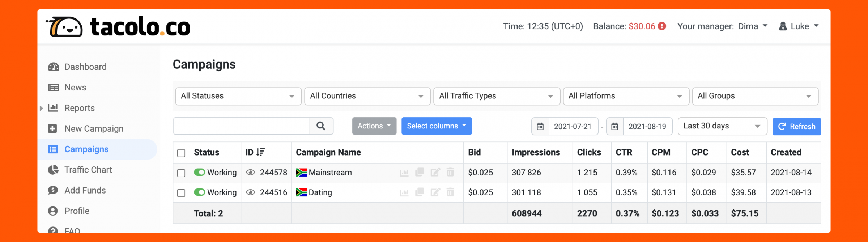The width and height of the screenshot is (868, 242).
Task: Select the Mainstream campaign checkbox
Action: tap(181, 173)
